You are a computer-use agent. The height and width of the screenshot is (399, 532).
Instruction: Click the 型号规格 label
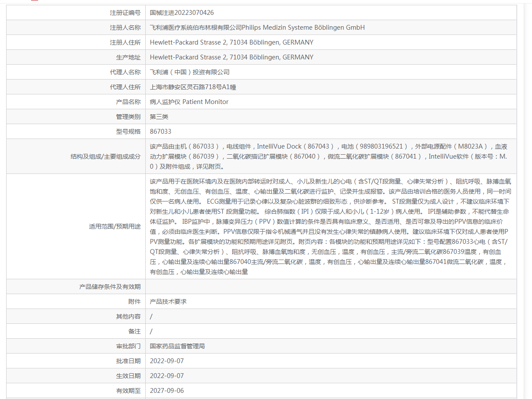point(128,132)
